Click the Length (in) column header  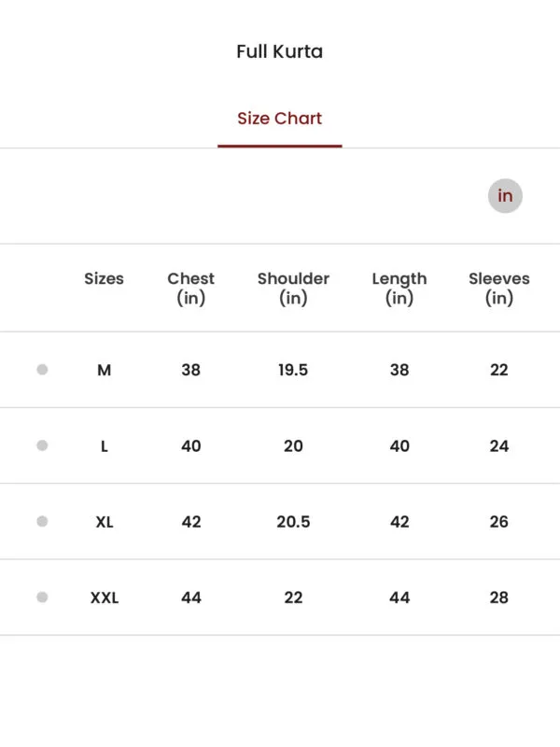click(x=399, y=288)
